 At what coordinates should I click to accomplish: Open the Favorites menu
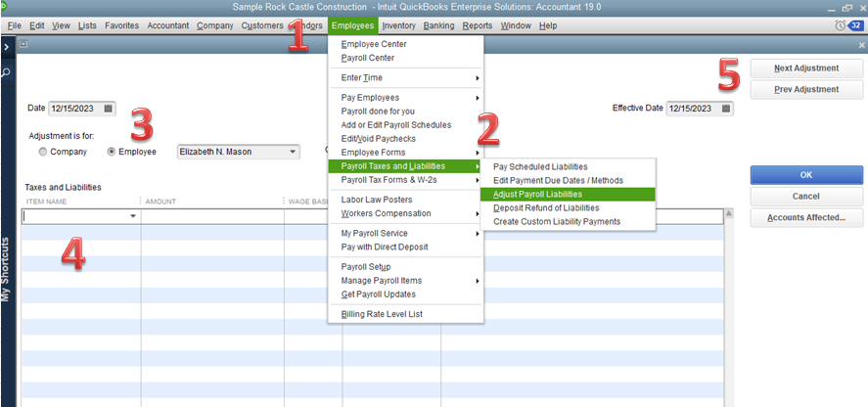click(x=121, y=25)
